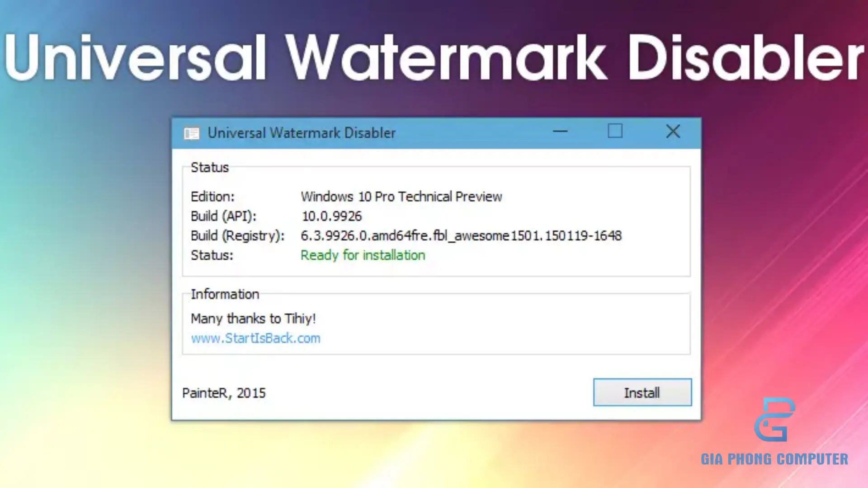Click the Many thanks to Tihiy! text
Image resolution: width=868 pixels, height=488 pixels.
tap(253, 319)
